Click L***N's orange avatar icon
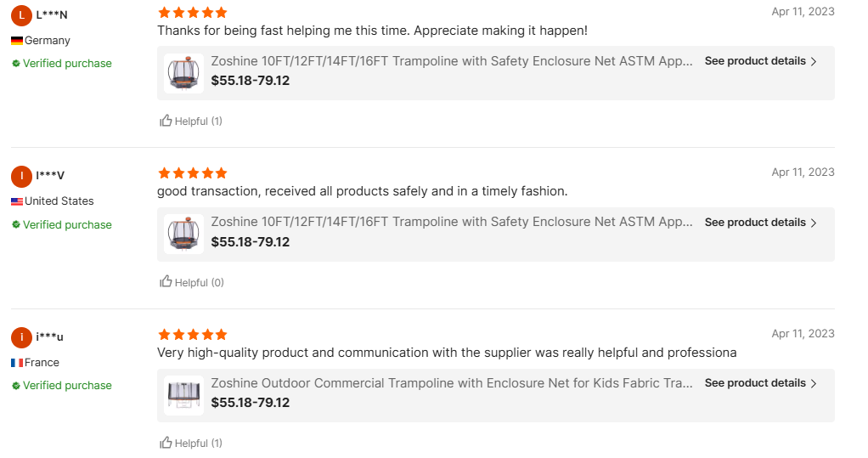This screenshot has height=458, width=868. pos(21,15)
